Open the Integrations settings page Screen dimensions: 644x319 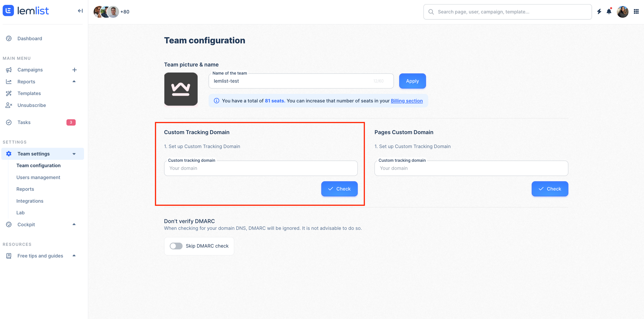pyautogui.click(x=30, y=201)
